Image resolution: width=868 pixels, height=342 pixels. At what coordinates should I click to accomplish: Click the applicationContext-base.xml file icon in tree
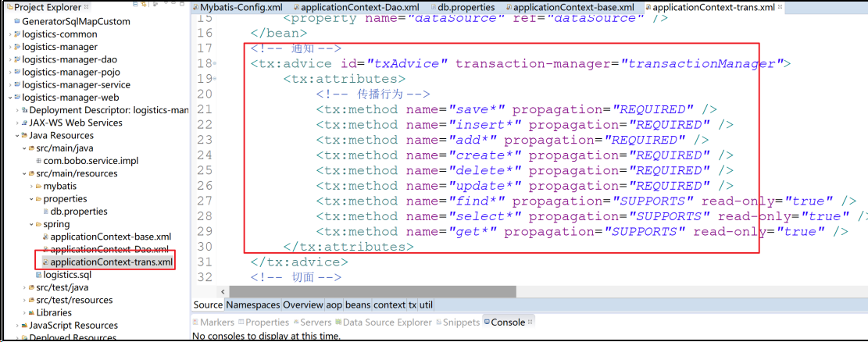tap(46, 237)
